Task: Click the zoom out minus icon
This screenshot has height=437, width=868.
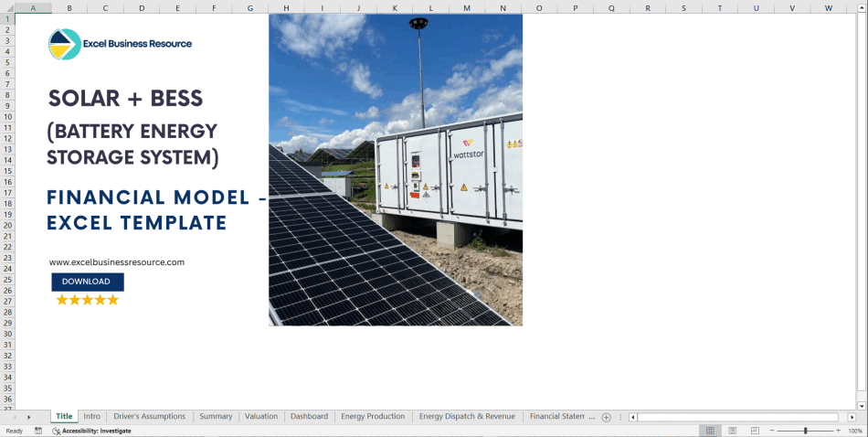Action: coord(770,431)
